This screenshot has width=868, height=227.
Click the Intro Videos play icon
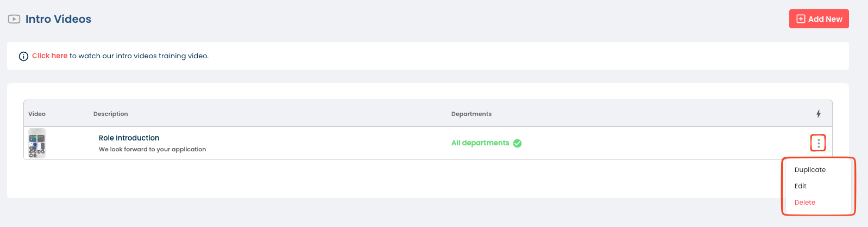(x=14, y=19)
